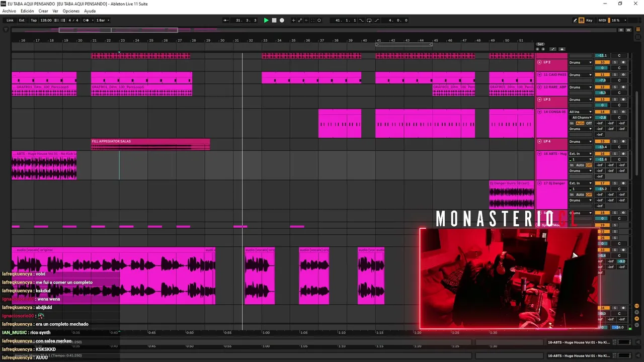Open the metronome settings dropdown arrow

point(92,20)
